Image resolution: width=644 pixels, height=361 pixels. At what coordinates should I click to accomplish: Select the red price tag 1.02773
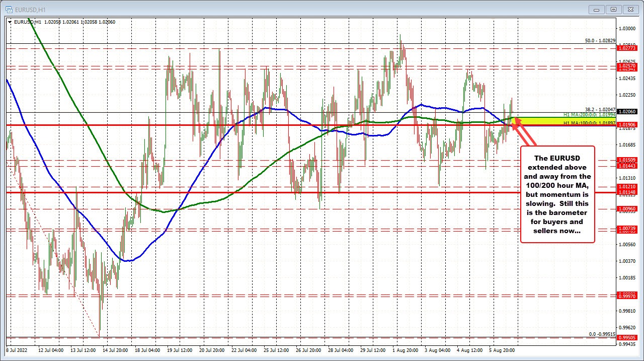pyautogui.click(x=627, y=48)
